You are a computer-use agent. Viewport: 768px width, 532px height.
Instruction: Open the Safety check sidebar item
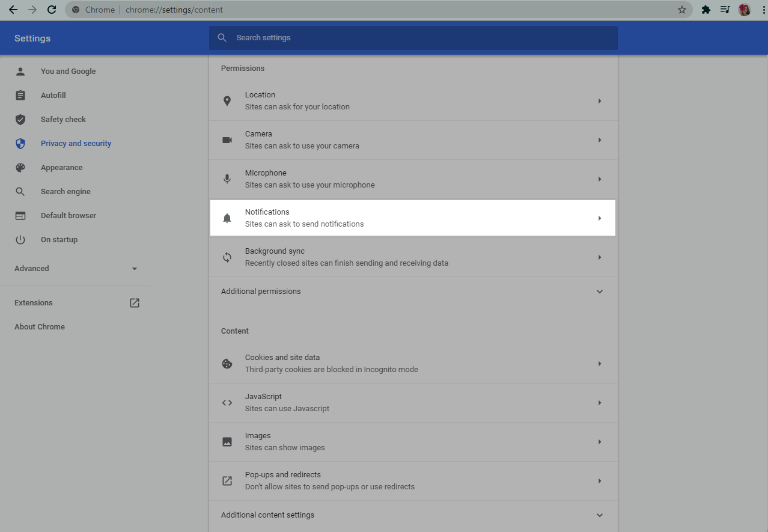coord(63,120)
